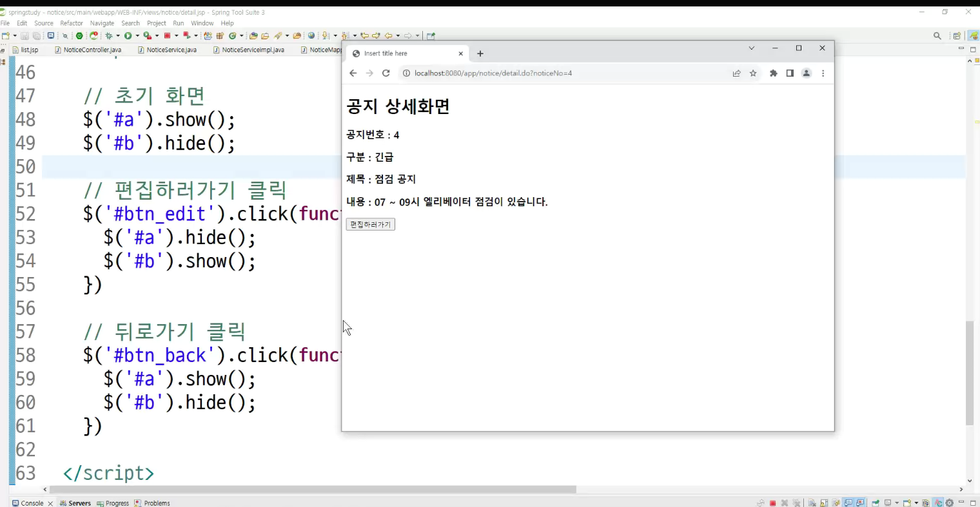Switch to NoticeController.java editor tab
Viewport: 980px width, 507px height.
pos(88,50)
